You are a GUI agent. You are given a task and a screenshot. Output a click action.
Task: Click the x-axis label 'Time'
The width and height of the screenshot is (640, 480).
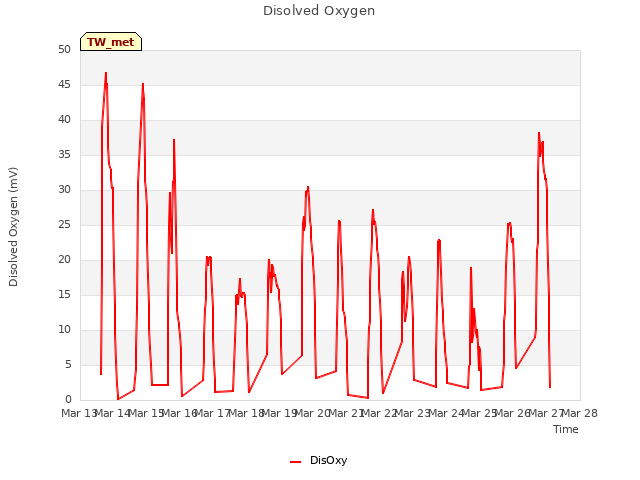point(565,429)
